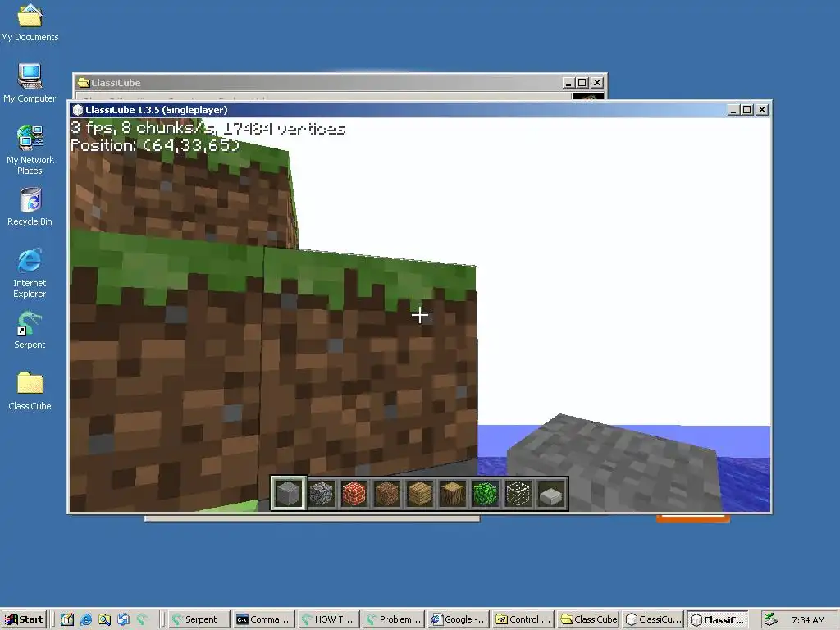Click the gray stone block near the water

point(616,463)
